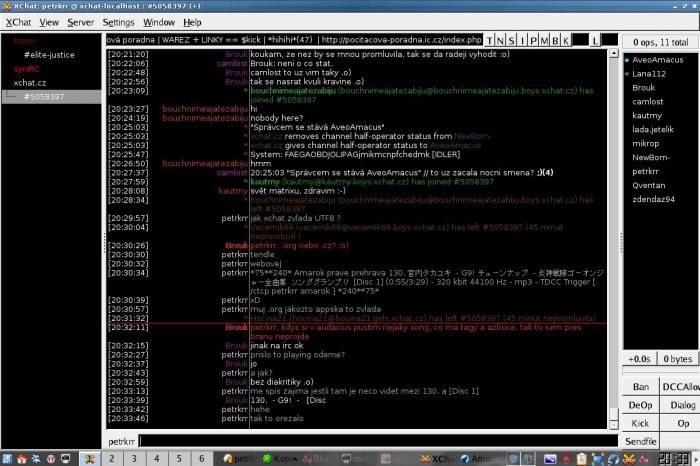Switch to virtual desktop 6
This screenshot has width=700, height=466.
(201, 458)
